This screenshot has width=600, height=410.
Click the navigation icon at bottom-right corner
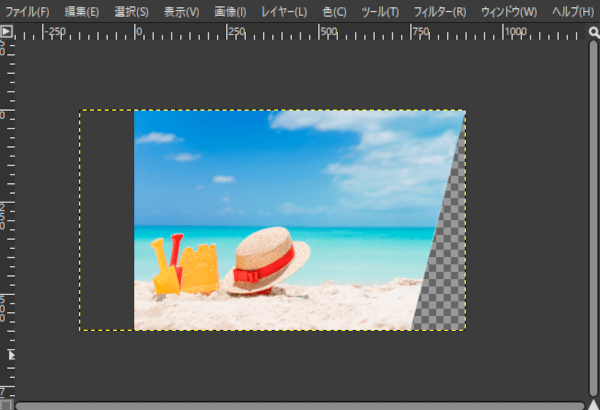click(592, 404)
